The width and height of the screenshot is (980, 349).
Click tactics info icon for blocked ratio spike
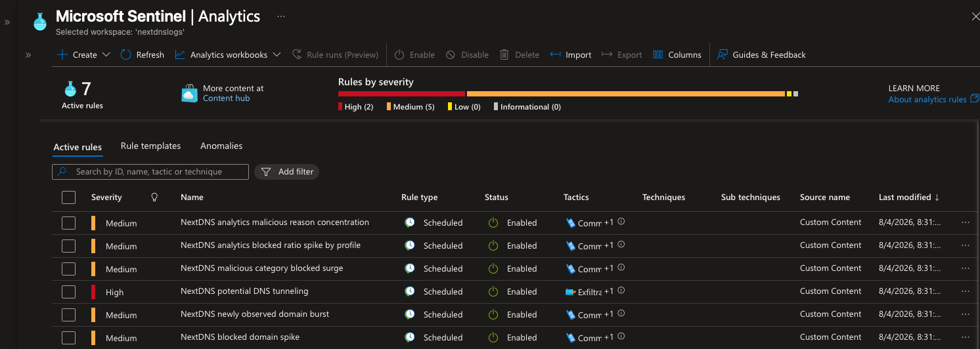(x=621, y=245)
